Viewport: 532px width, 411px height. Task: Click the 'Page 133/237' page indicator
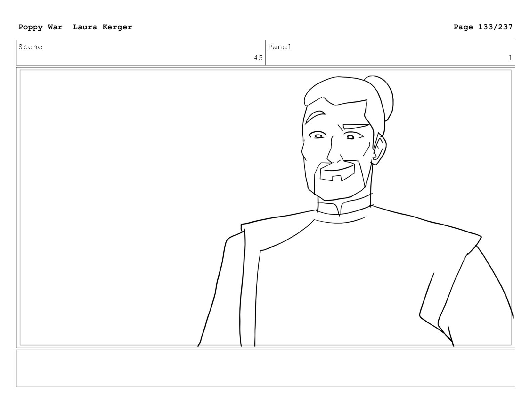[483, 27]
